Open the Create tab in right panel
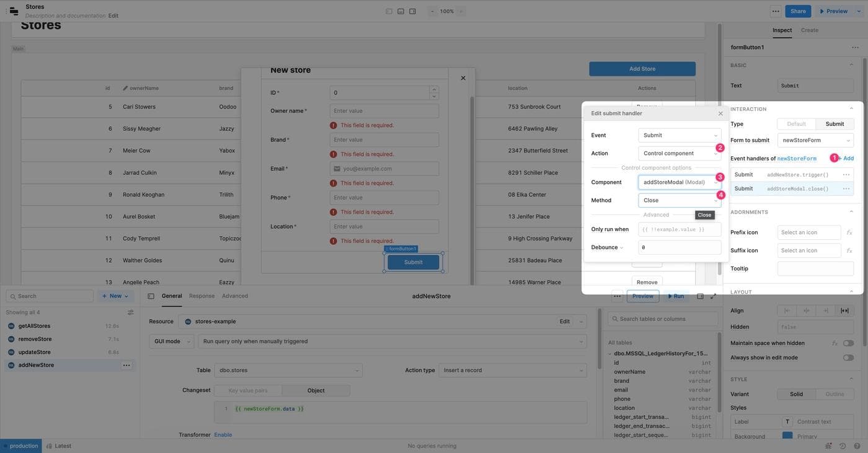868x453 pixels. click(809, 30)
